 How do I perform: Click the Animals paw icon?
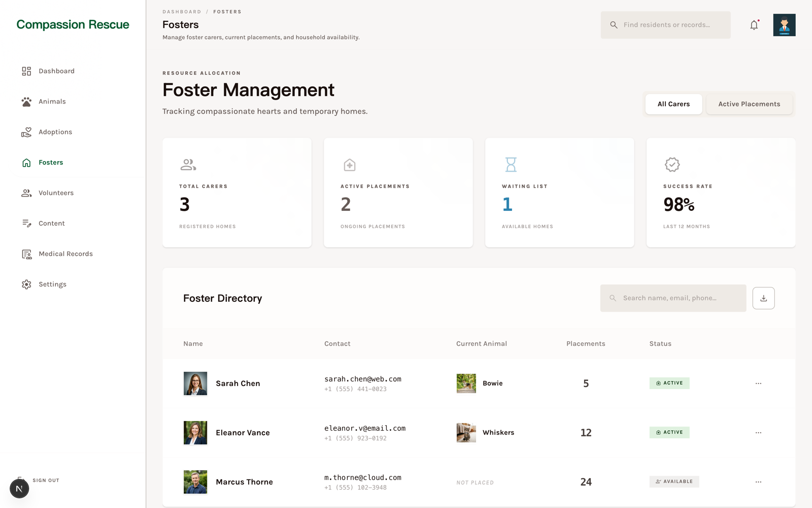[26, 102]
